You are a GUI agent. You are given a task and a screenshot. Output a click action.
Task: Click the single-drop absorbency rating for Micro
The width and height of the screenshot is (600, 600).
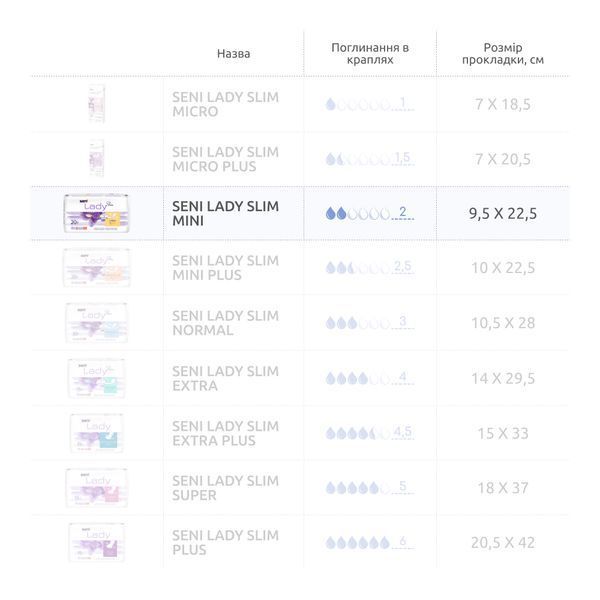tap(370, 104)
